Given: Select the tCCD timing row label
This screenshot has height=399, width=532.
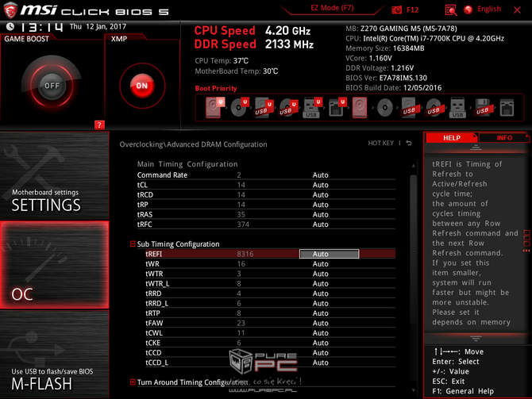Looking at the screenshot, I should click(x=153, y=352).
